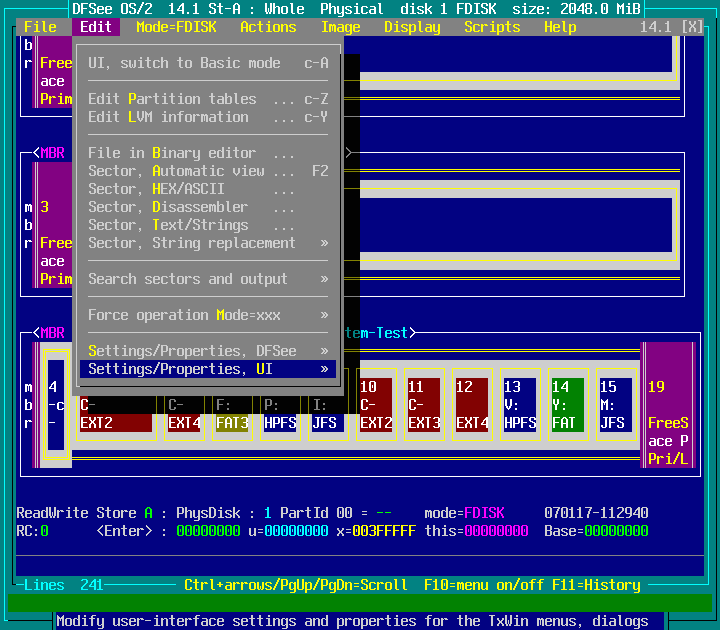Screen dimensions: 720x630
Task: Select partition 13 HPFS volume V:
Action: (x=520, y=404)
